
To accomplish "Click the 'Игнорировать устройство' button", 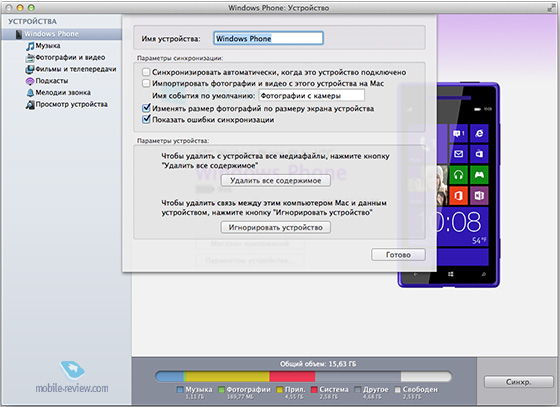I will pyautogui.click(x=275, y=227).
